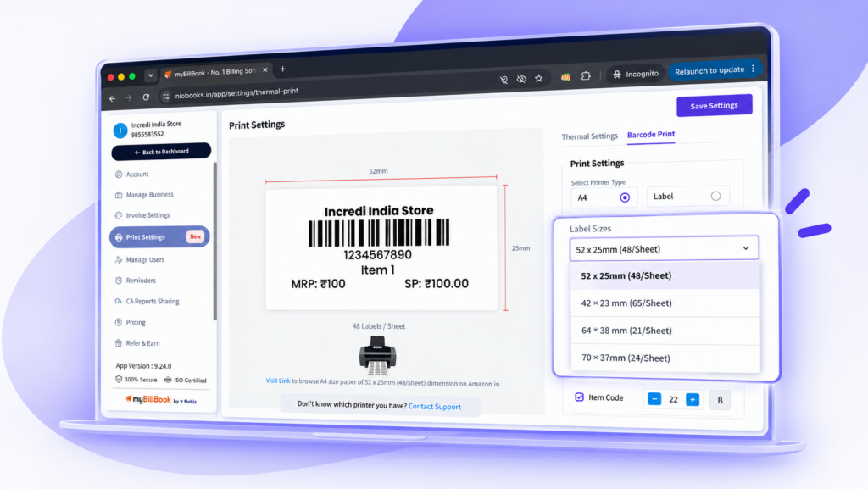Decrease Item Code font size with minus
The width and height of the screenshot is (868, 489).
click(x=654, y=399)
